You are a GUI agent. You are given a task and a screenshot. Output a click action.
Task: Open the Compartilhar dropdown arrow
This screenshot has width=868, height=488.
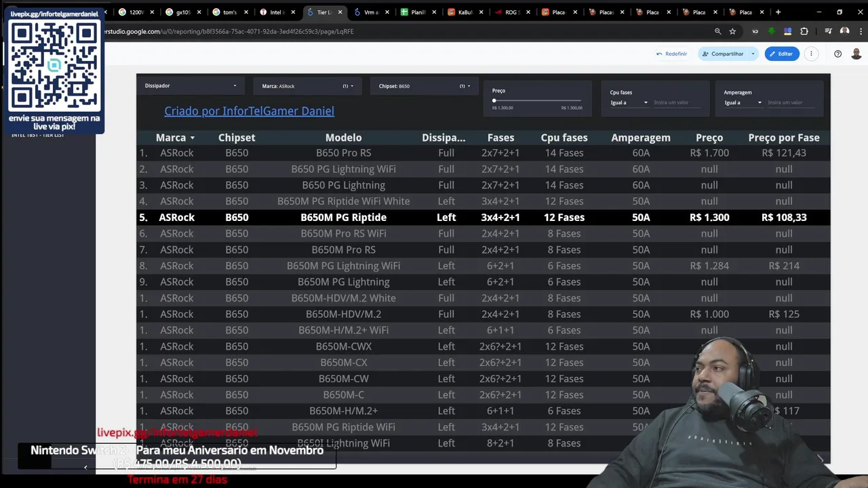click(753, 54)
